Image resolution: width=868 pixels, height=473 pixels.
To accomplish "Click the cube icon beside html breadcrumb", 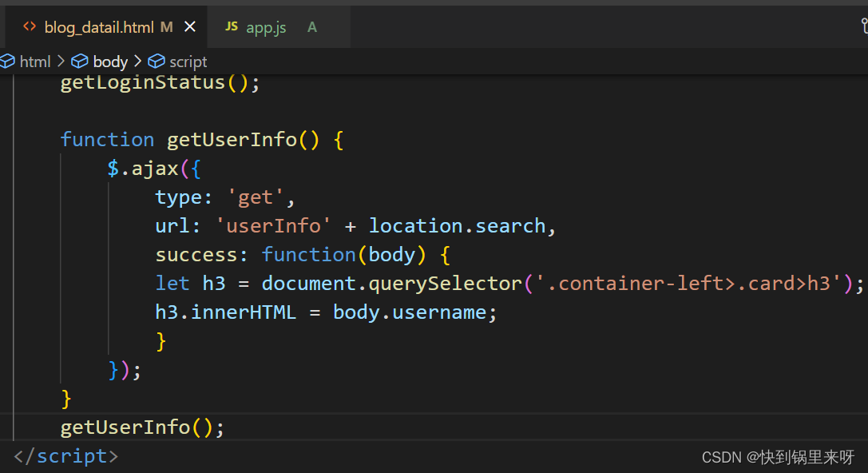I will tap(8, 62).
